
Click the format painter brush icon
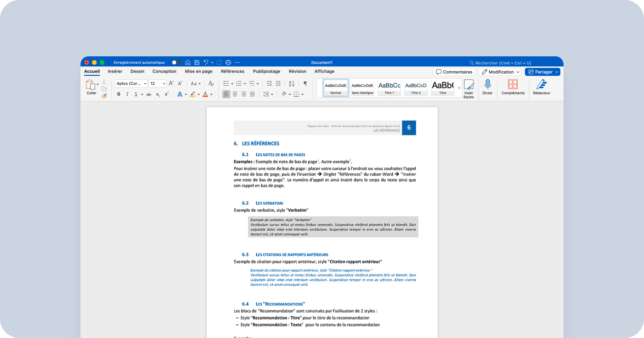104,96
